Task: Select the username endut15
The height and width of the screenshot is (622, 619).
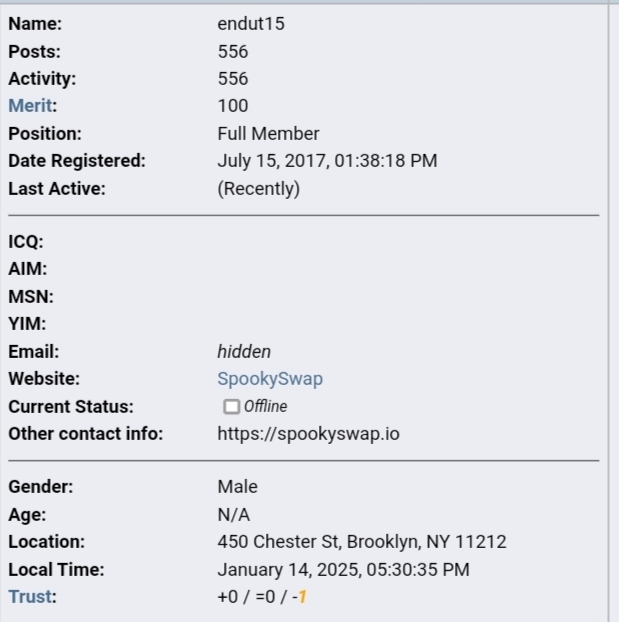Action: (x=251, y=24)
